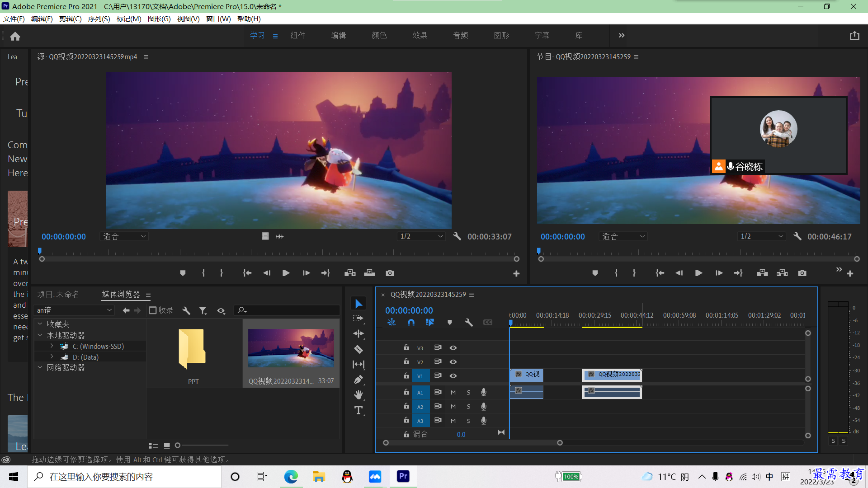Show more workspaces with double-arrow
This screenshot has width=868, height=488.
click(622, 35)
